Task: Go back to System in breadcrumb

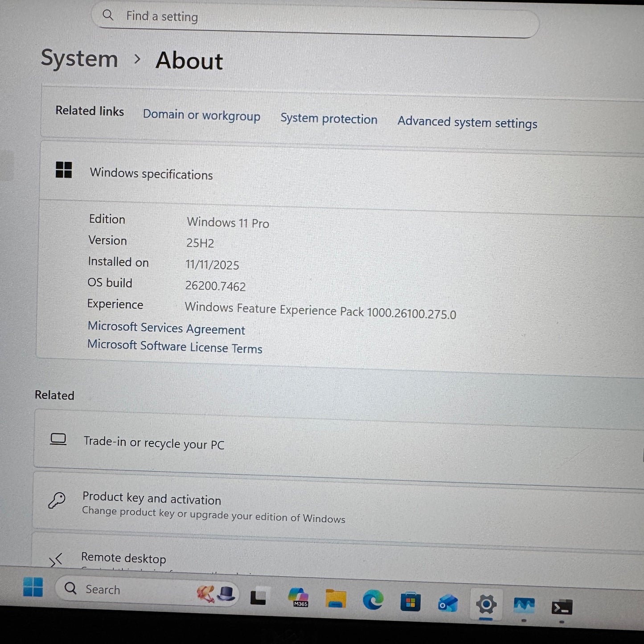Action: coord(79,59)
